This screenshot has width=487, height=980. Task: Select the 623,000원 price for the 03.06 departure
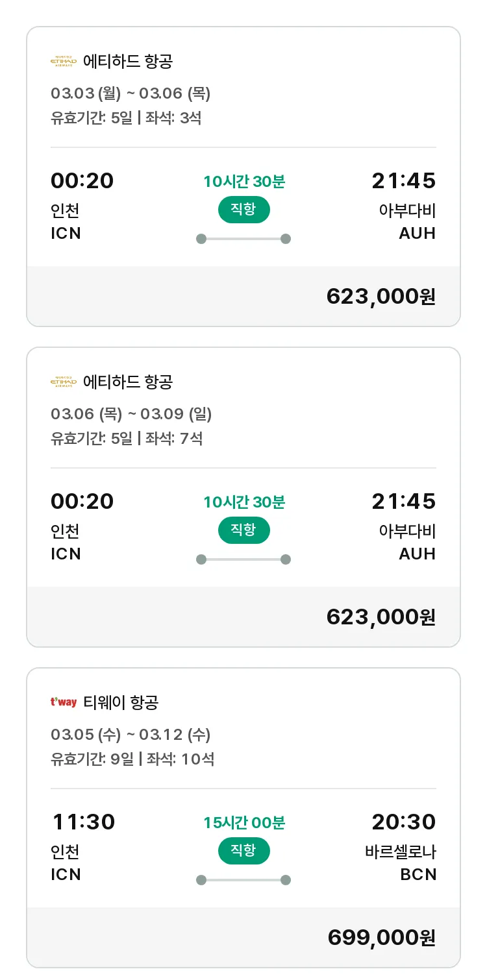click(x=381, y=617)
